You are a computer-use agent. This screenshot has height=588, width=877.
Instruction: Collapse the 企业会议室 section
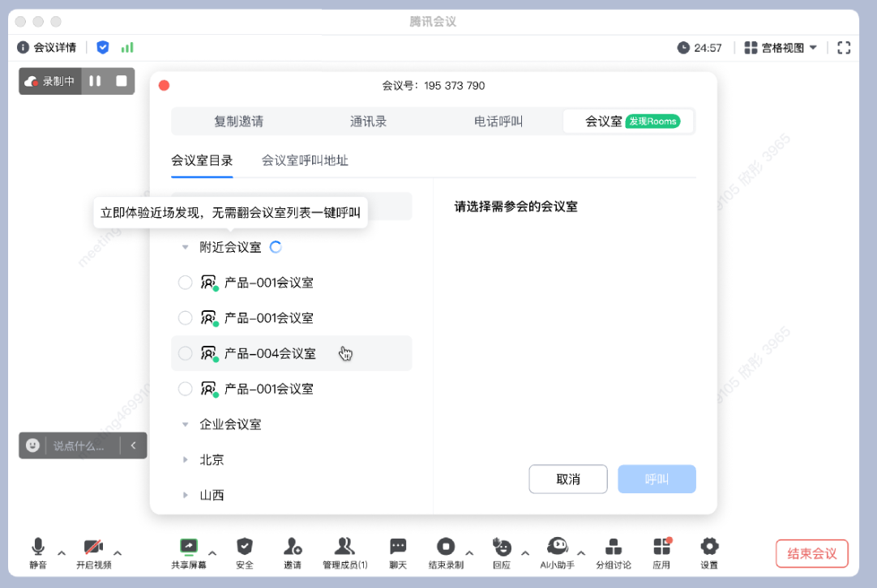pyautogui.click(x=185, y=424)
